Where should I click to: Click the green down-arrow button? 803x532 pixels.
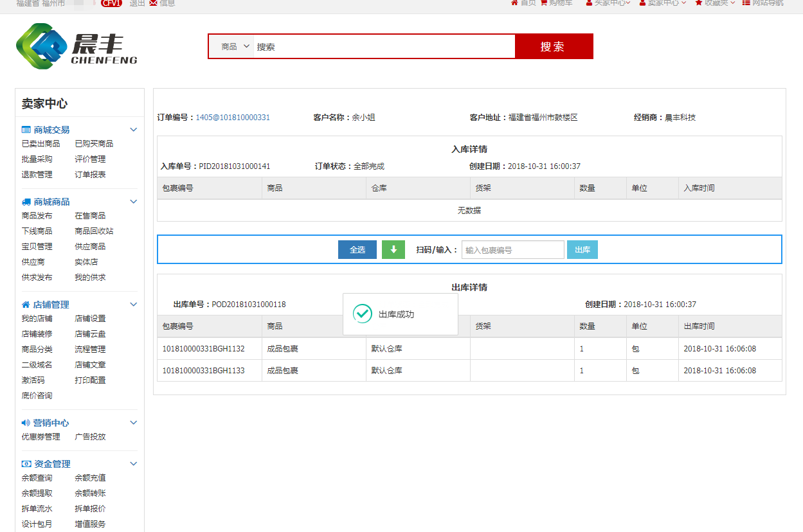tap(393, 250)
